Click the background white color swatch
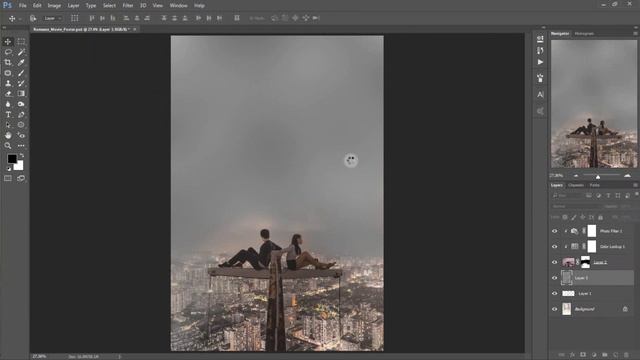This screenshot has height=360, width=640. 19,166
